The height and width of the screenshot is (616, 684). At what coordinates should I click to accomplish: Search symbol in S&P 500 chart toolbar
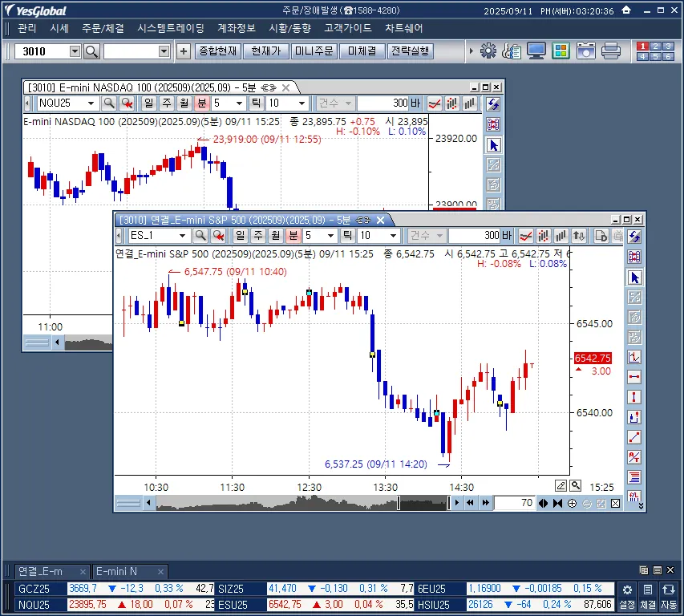click(x=200, y=236)
